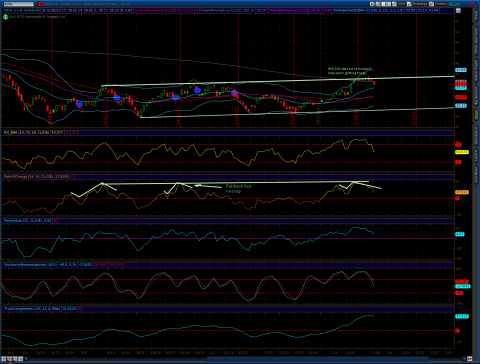Click the Studies beaker icon
Screen dimensions: 480x364
(x=431, y=4)
